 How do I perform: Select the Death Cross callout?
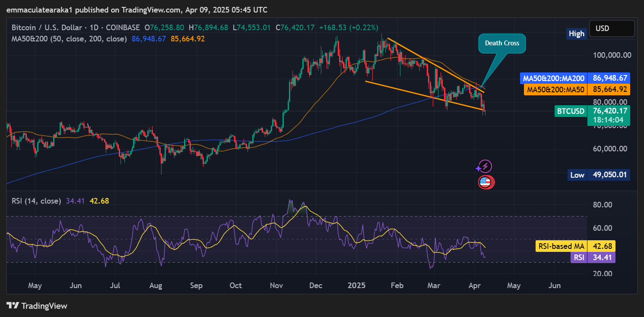(501, 43)
